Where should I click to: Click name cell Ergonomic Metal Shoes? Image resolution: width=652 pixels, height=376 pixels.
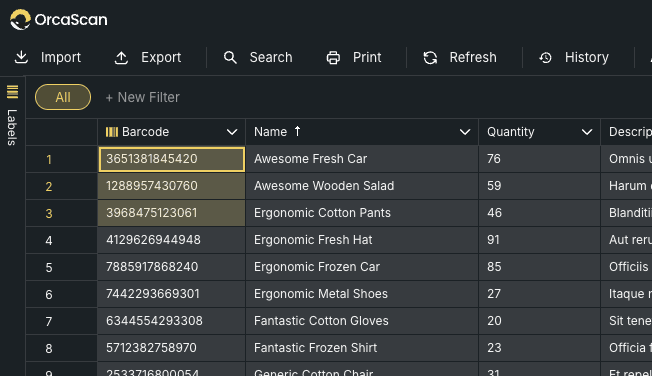[x=362, y=294]
